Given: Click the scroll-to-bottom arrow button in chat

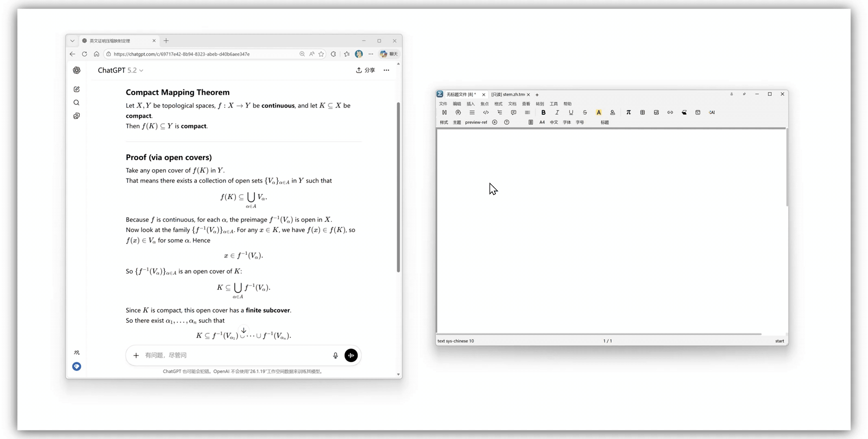Looking at the screenshot, I should [243, 330].
